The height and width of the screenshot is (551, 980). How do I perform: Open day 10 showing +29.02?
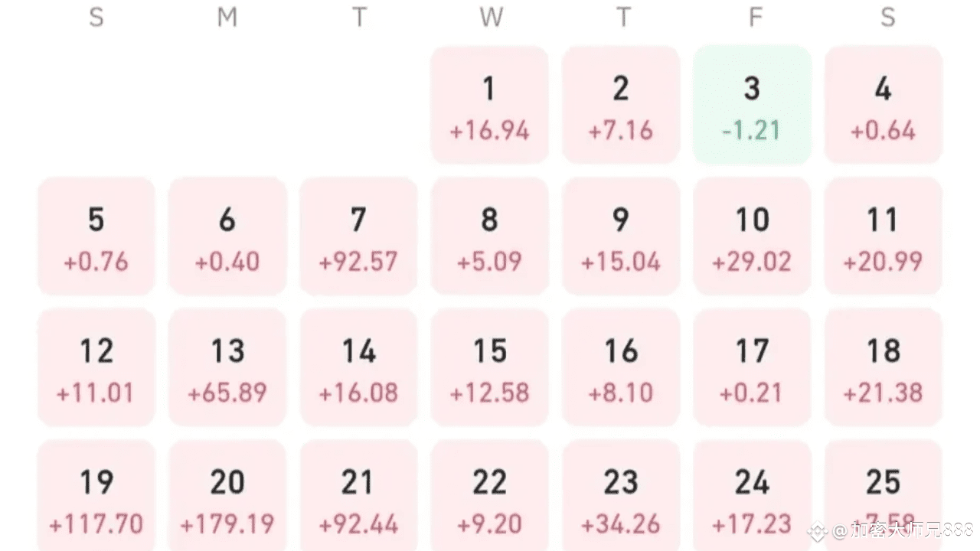pos(752,236)
